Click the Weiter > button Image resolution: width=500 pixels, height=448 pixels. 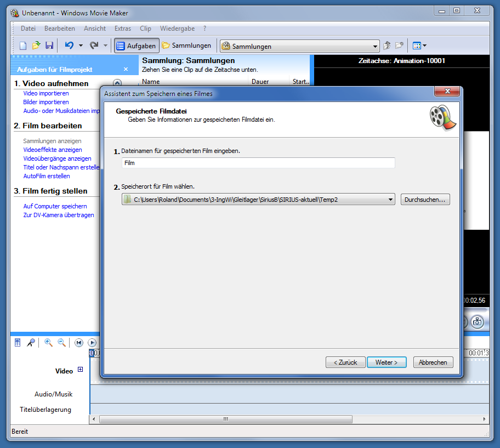(x=387, y=362)
